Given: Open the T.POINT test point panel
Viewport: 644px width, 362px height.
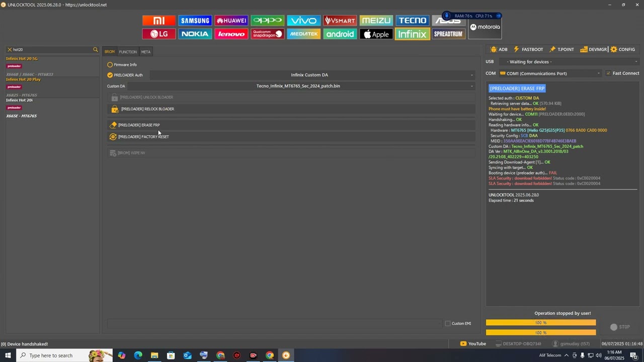Looking at the screenshot, I should (561, 49).
